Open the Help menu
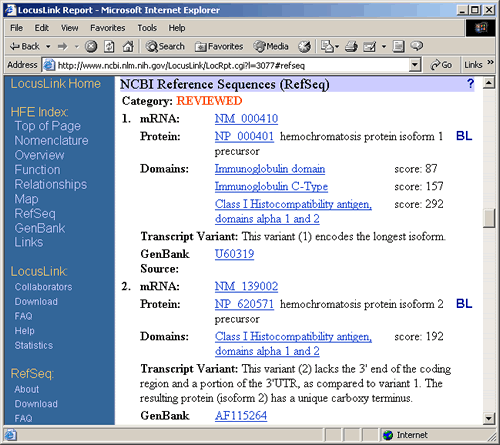The height and width of the screenshot is (445, 500). pyautogui.click(x=177, y=28)
